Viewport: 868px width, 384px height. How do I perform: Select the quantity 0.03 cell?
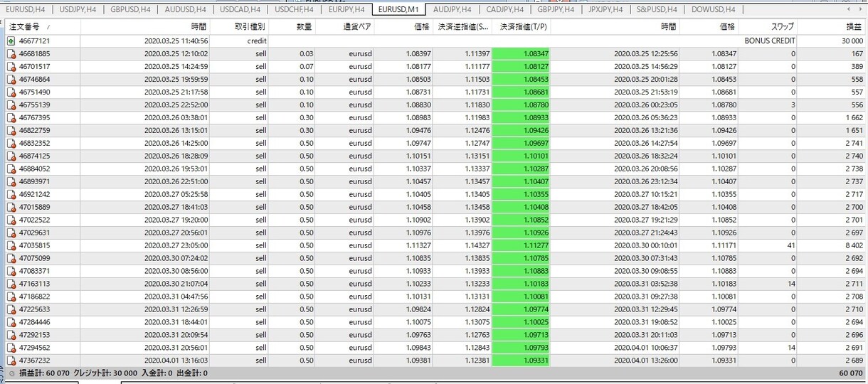306,54
